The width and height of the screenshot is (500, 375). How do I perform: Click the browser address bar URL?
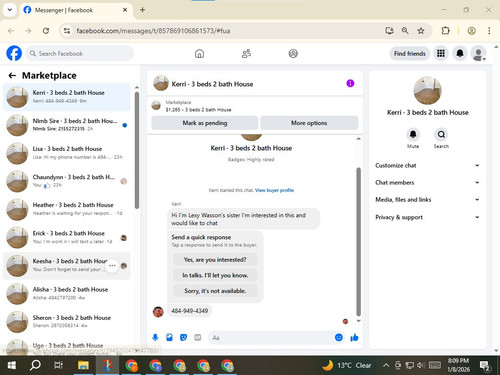[153, 31]
